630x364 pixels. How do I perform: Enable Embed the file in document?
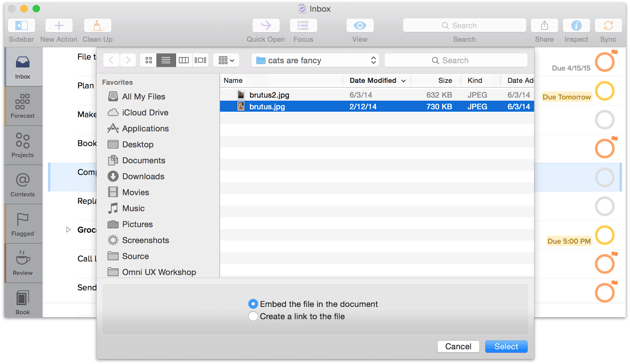[x=253, y=303]
